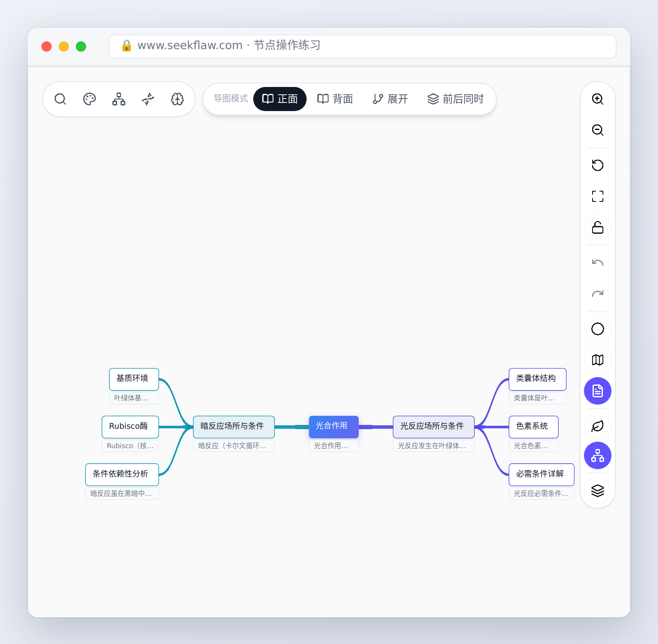This screenshot has height=644, width=658.
Task: Click the note 光反应必需条件…
Action: click(x=541, y=493)
